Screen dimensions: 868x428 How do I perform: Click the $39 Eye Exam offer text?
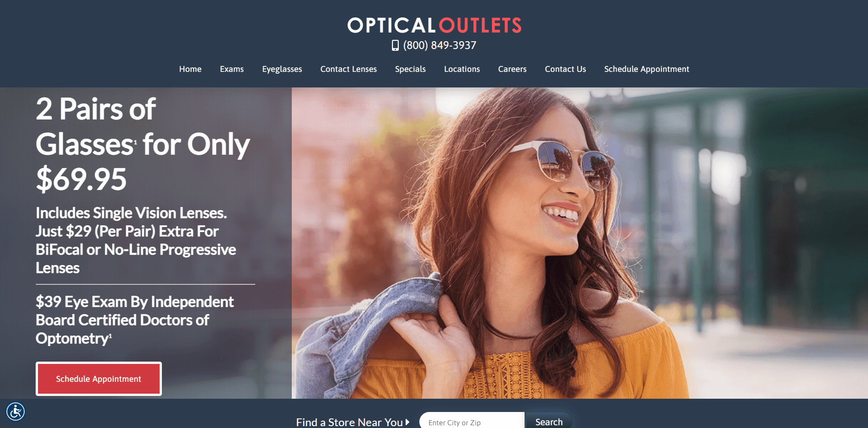[135, 320]
